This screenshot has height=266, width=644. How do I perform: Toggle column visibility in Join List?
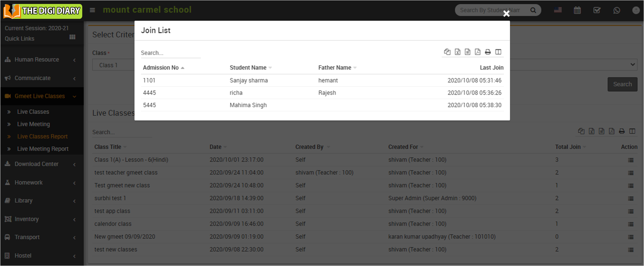pyautogui.click(x=498, y=52)
